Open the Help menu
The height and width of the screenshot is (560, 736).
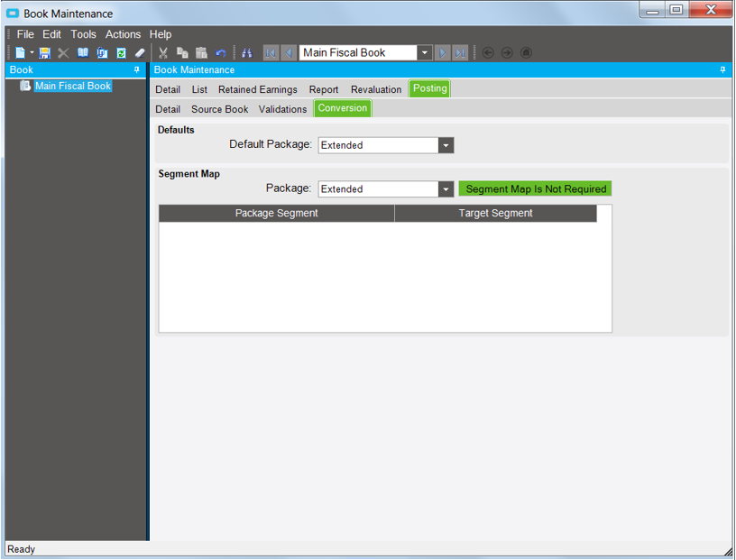pos(161,34)
